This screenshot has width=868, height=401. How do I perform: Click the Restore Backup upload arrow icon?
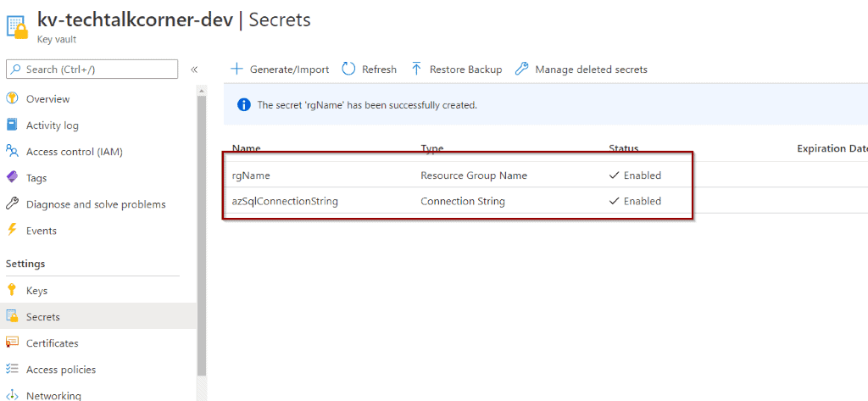tap(416, 70)
